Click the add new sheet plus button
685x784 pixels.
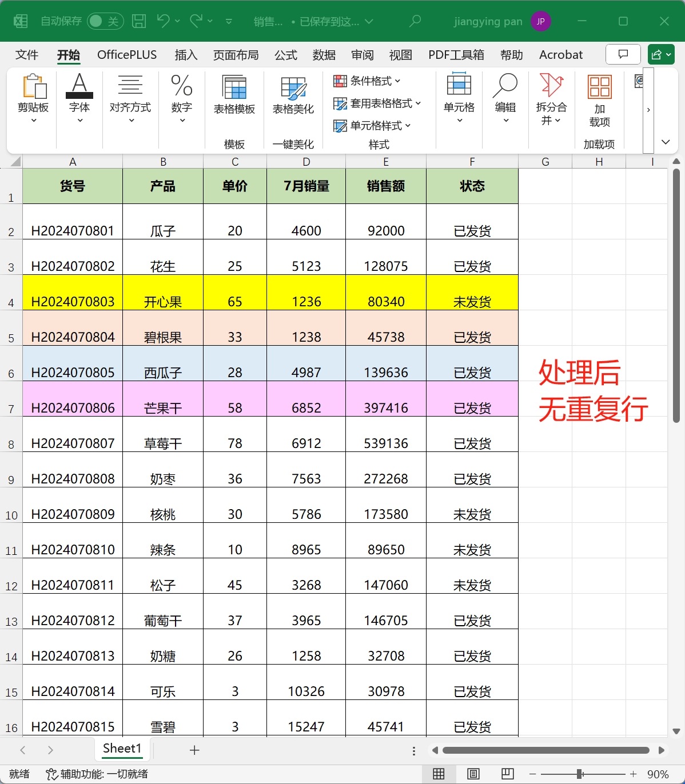194,750
